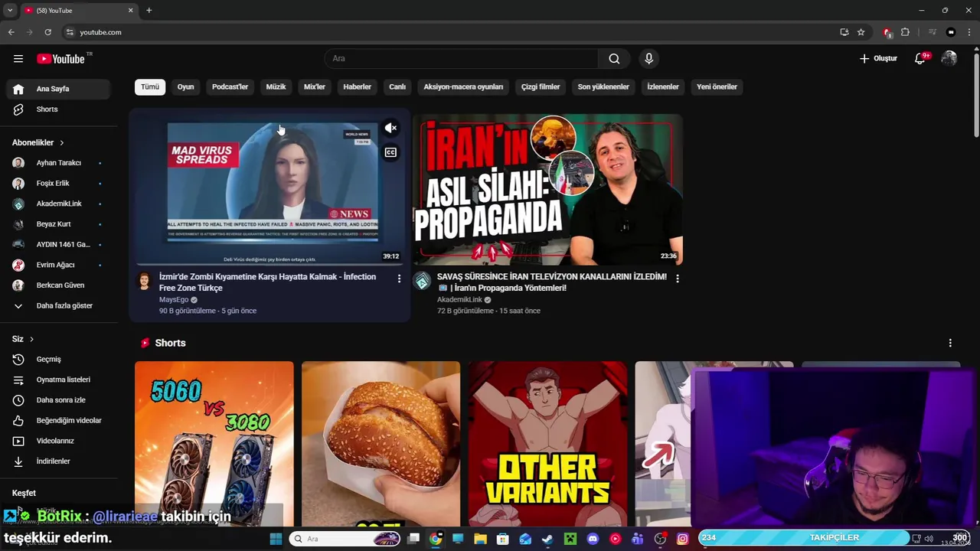Expand the Siz section arrow
The image size is (980, 551).
tap(31, 339)
